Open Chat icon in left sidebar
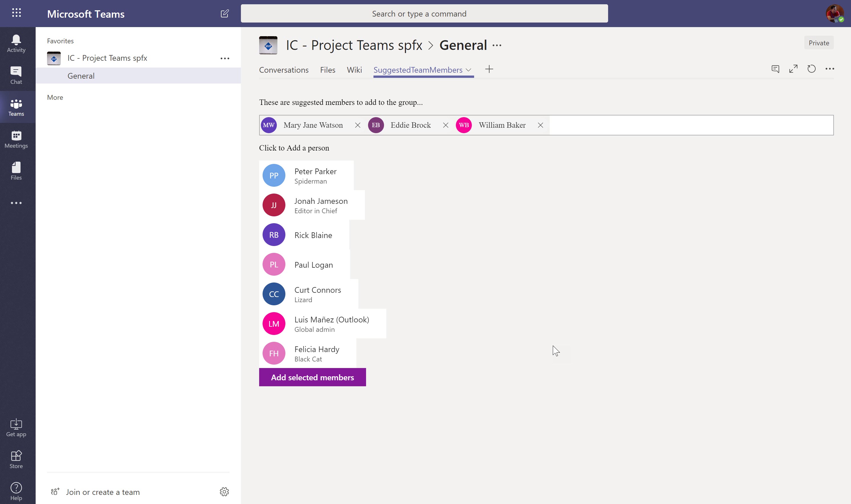 [16, 75]
